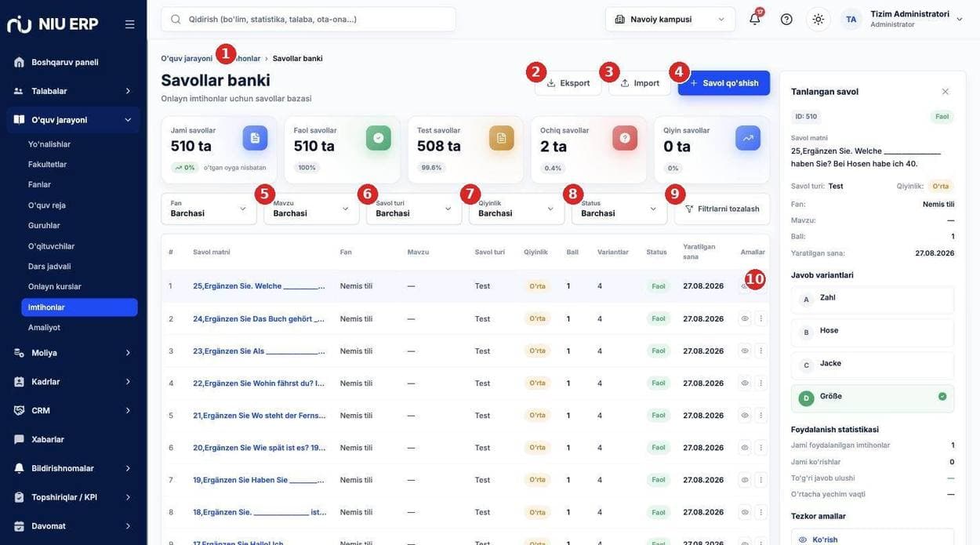Click the O'rta difficulty badge in row 4
Image resolution: width=980 pixels, height=545 pixels.
pyautogui.click(x=537, y=383)
